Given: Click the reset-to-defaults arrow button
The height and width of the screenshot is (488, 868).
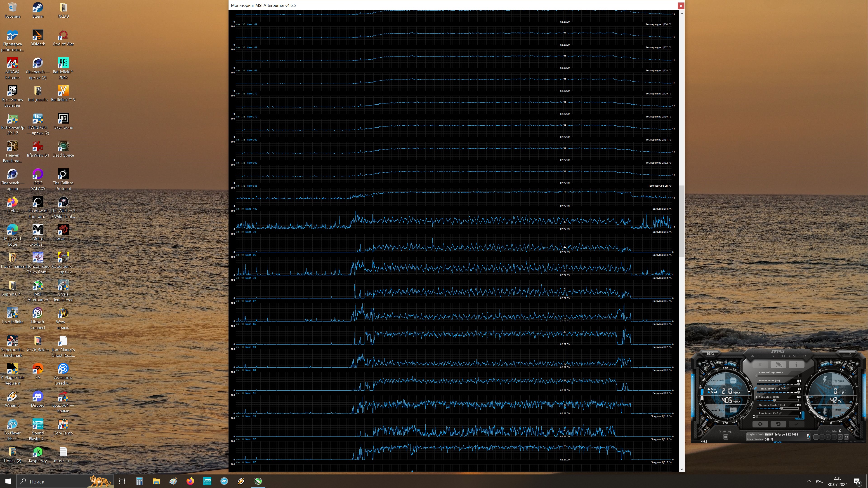Looking at the screenshot, I should pyautogui.click(x=778, y=424).
